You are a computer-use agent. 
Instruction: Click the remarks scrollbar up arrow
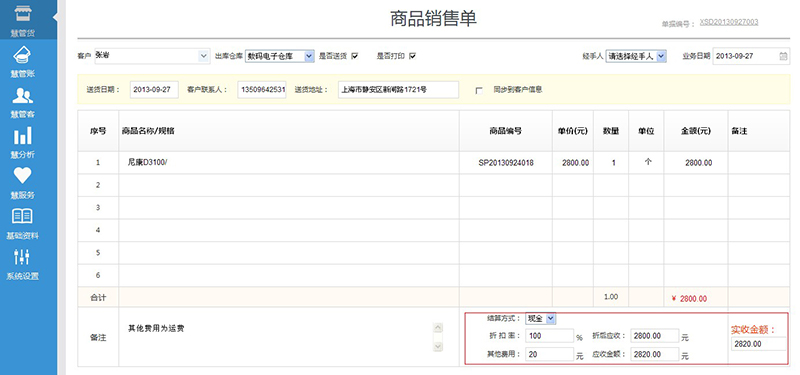click(x=438, y=328)
